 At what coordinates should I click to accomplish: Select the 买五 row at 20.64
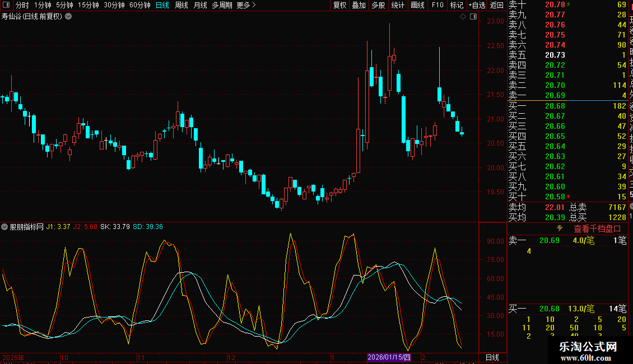point(567,147)
